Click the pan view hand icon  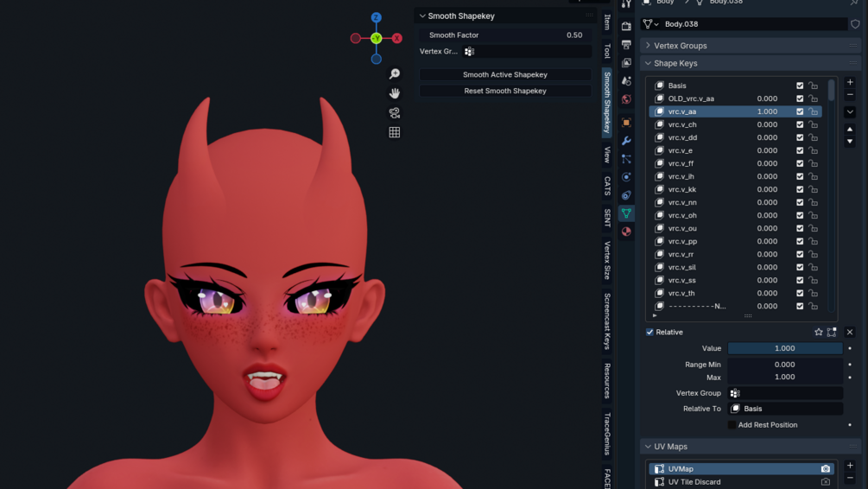(394, 93)
